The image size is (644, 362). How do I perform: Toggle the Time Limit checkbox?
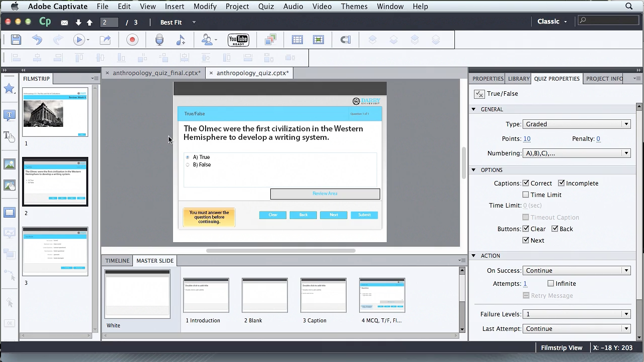pyautogui.click(x=526, y=195)
